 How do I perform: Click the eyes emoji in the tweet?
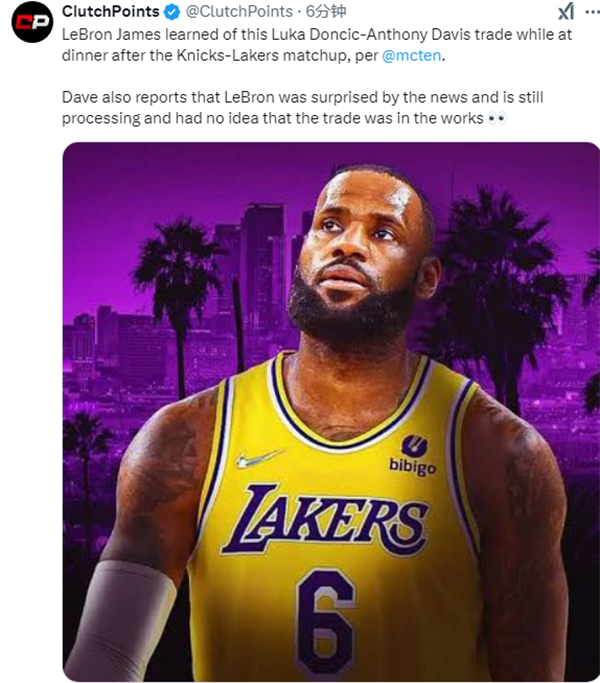497,119
